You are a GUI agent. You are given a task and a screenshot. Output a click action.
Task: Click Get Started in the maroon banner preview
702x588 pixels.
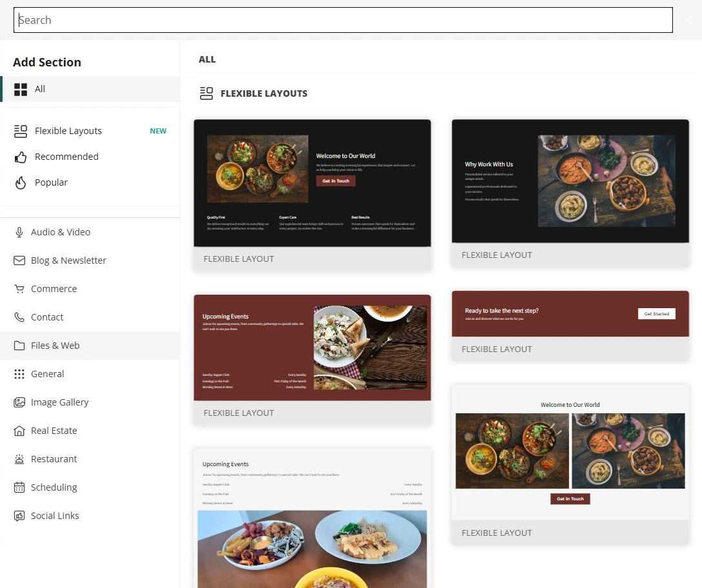[x=657, y=314]
